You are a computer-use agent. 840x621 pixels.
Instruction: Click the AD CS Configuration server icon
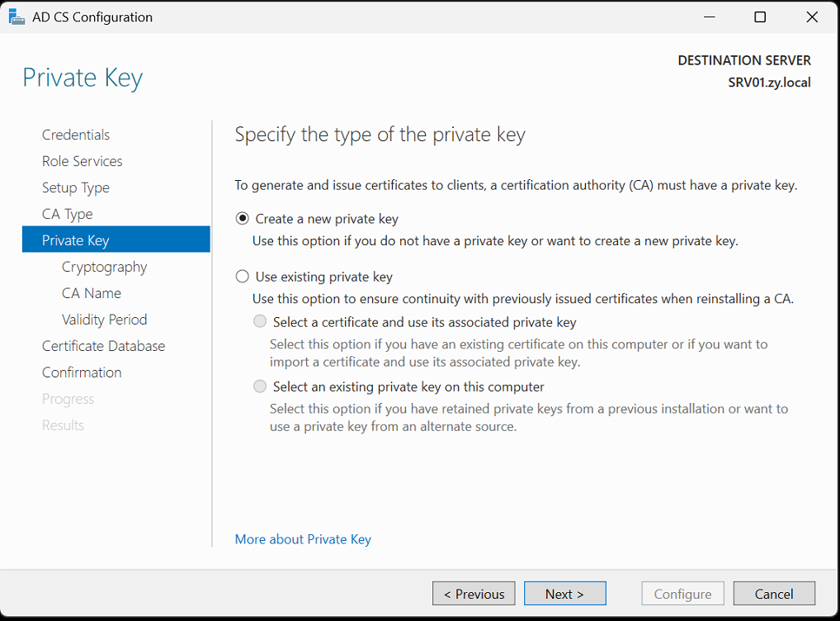[x=17, y=17]
